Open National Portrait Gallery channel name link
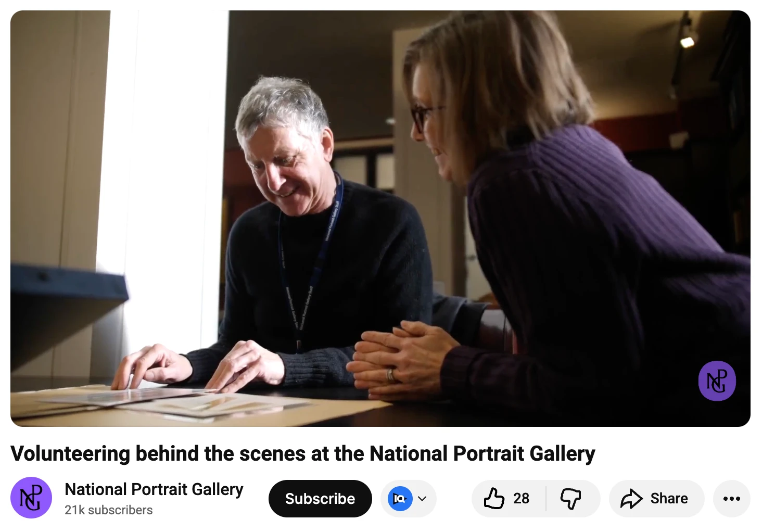Image resolution: width=762 pixels, height=532 pixels. 154,489
